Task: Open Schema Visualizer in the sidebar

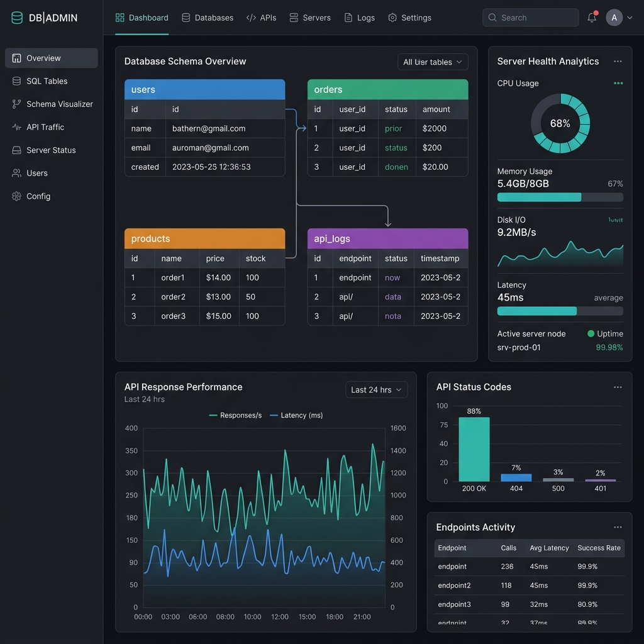Action: [x=52, y=104]
